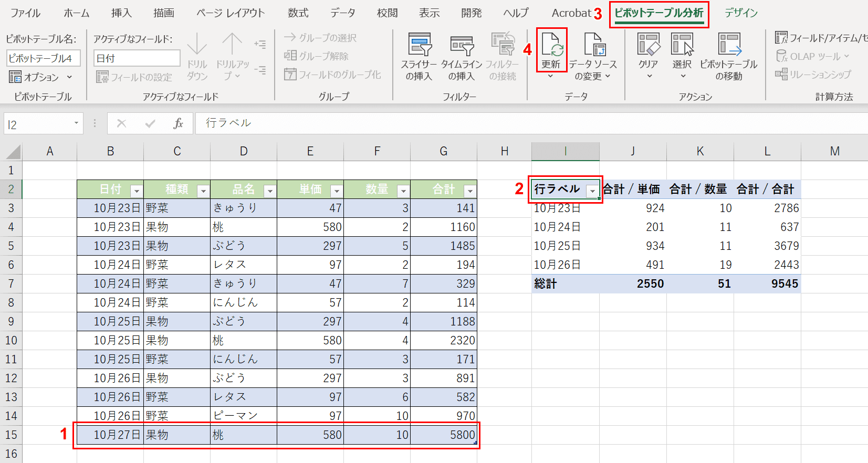This screenshot has width=868, height=463.
Task: Open 合計 column filter dropdown
Action: click(x=470, y=191)
